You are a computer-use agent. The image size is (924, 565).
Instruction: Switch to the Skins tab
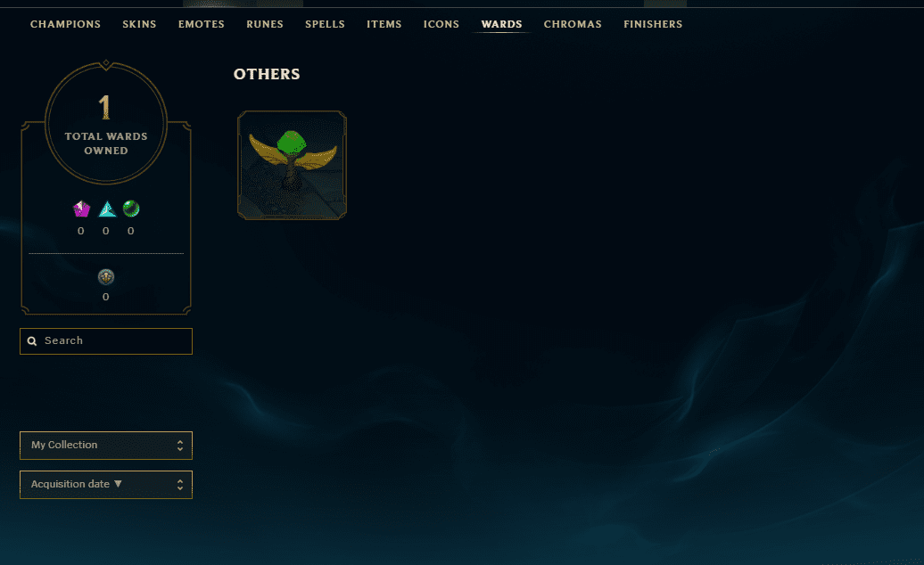click(x=139, y=24)
